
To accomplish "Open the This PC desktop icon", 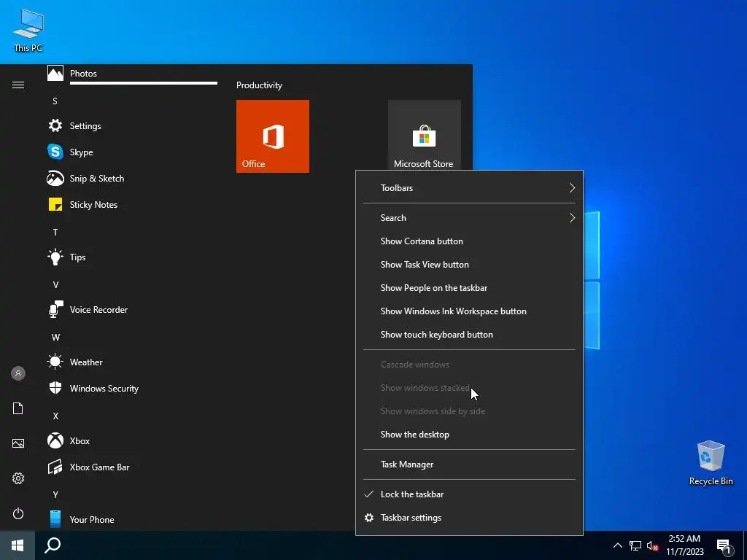I will [28, 31].
